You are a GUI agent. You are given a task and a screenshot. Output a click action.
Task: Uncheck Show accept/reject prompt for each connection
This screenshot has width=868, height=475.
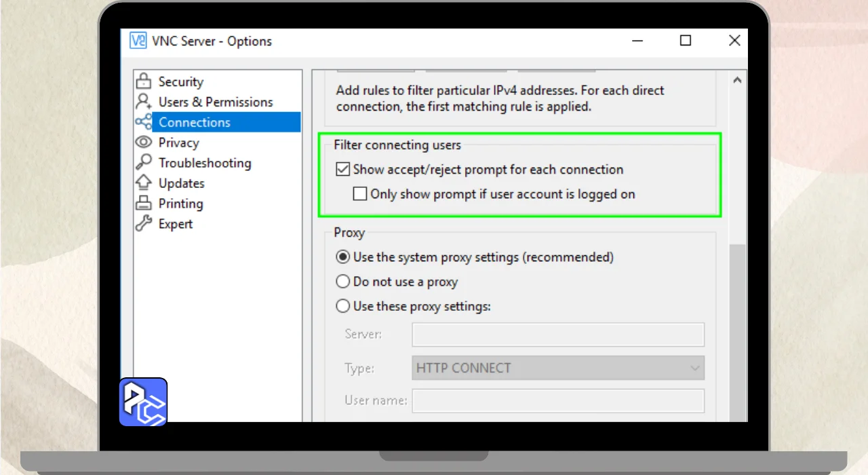coord(343,170)
